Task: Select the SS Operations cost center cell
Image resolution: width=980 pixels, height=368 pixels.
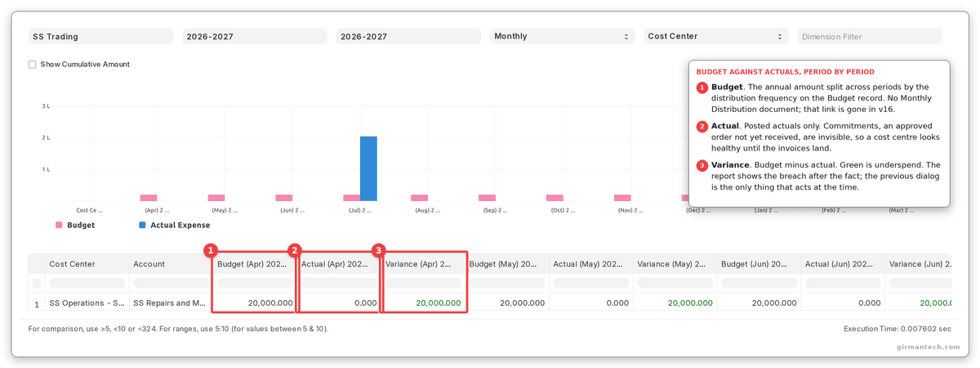Action: tap(87, 303)
